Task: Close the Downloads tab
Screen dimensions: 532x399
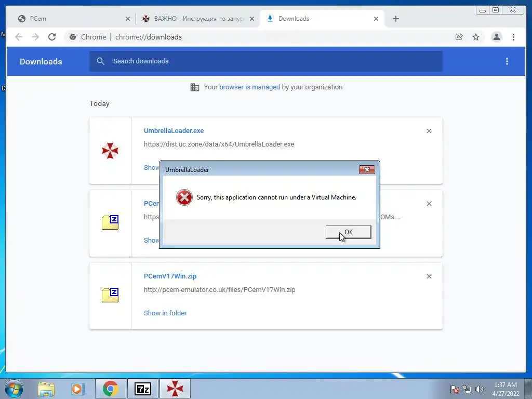Action: point(376,19)
